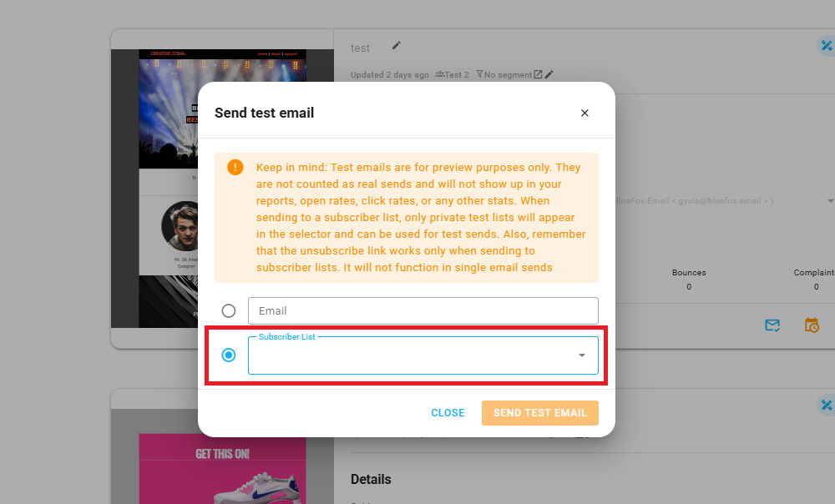Select the Email radio button

[229, 310]
